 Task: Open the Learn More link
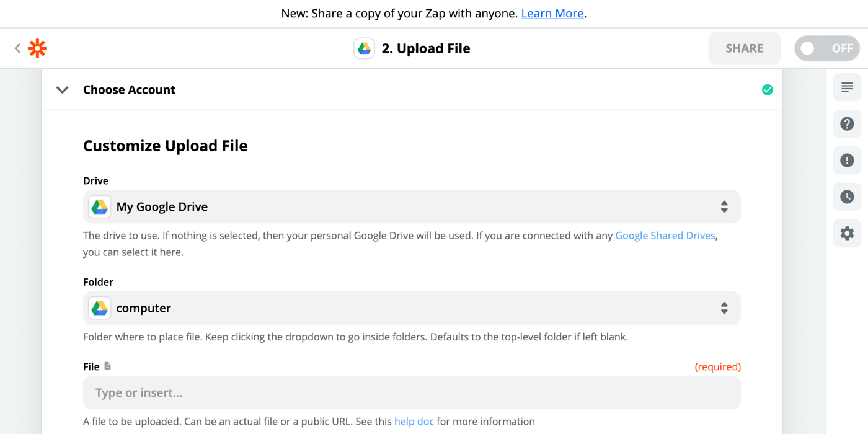552,13
